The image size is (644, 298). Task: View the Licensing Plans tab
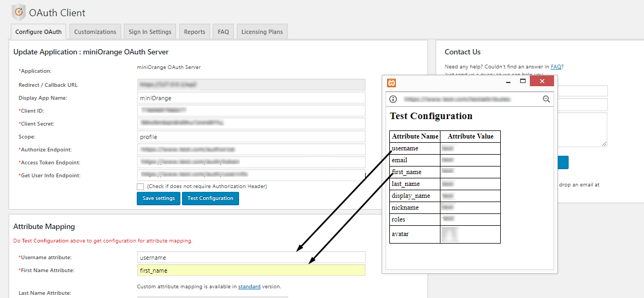click(262, 32)
